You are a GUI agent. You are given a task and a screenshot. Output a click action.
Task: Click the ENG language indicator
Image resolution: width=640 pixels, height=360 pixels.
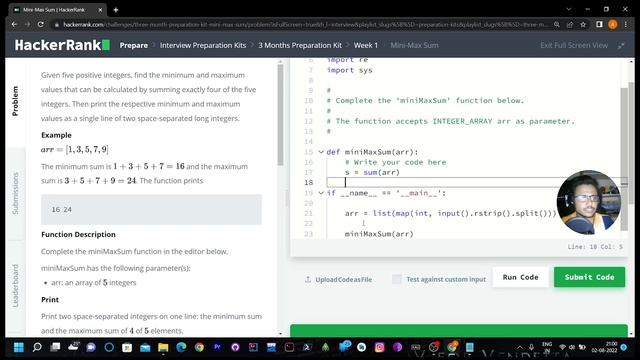547,347
